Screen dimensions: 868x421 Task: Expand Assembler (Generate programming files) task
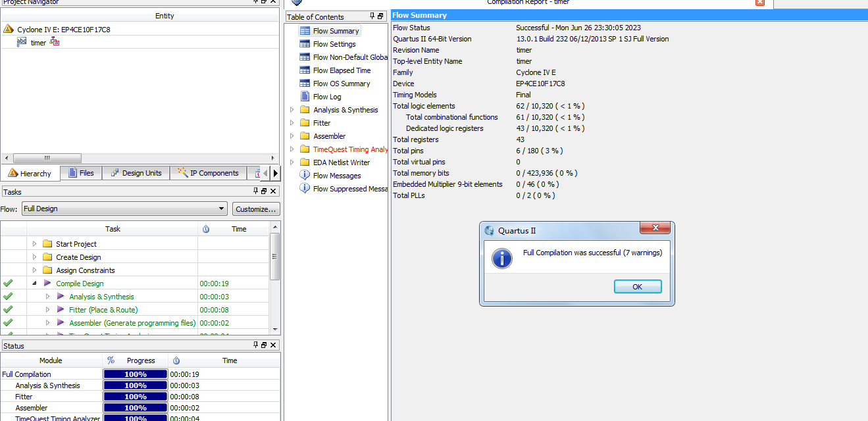(x=47, y=323)
